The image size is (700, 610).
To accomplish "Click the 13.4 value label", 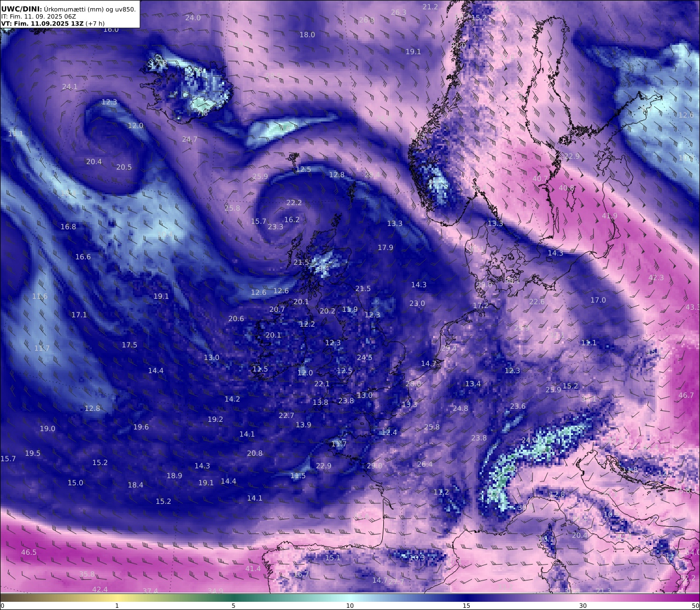I will pyautogui.click(x=473, y=384).
